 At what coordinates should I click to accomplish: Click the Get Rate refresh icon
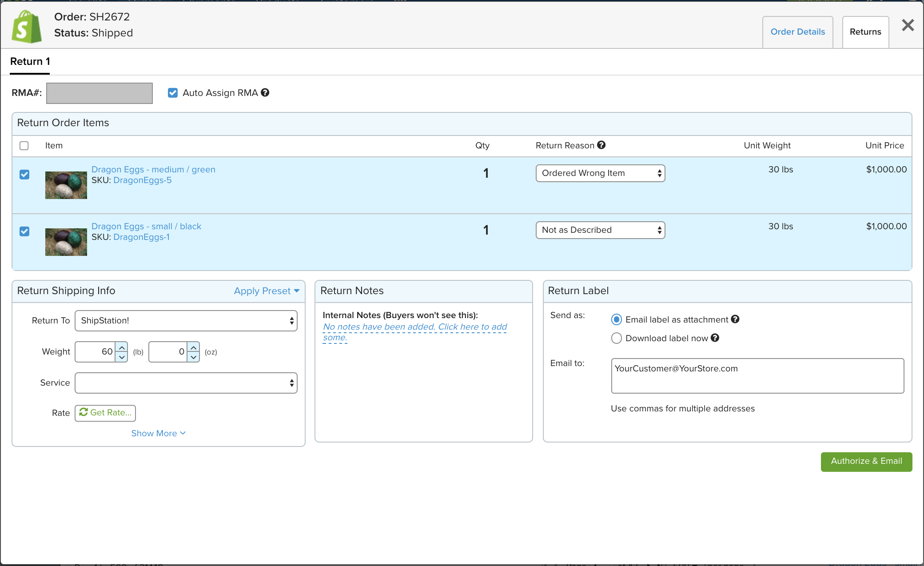(x=84, y=412)
